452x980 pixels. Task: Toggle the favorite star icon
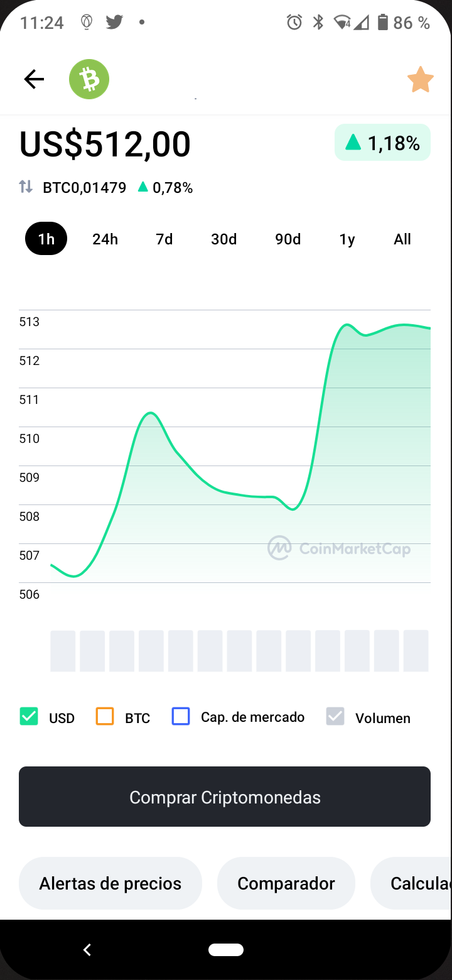coord(420,80)
